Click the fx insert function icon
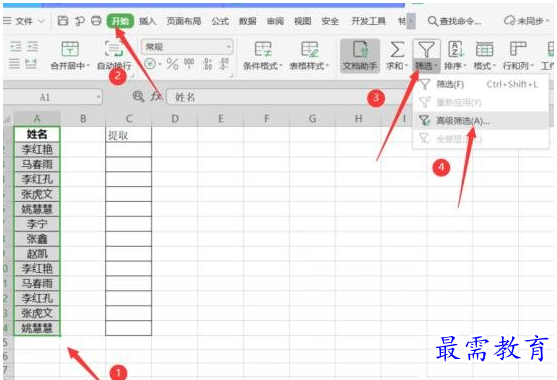Viewport: 557px width, 380px height. 156,97
